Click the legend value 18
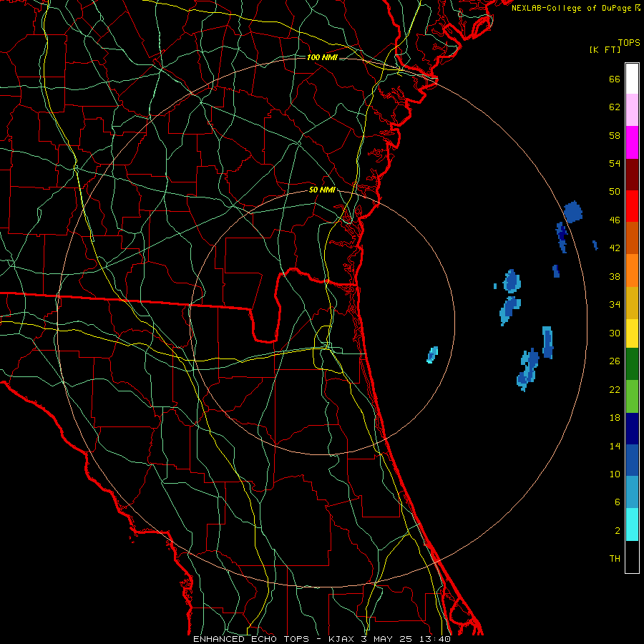 (615, 418)
